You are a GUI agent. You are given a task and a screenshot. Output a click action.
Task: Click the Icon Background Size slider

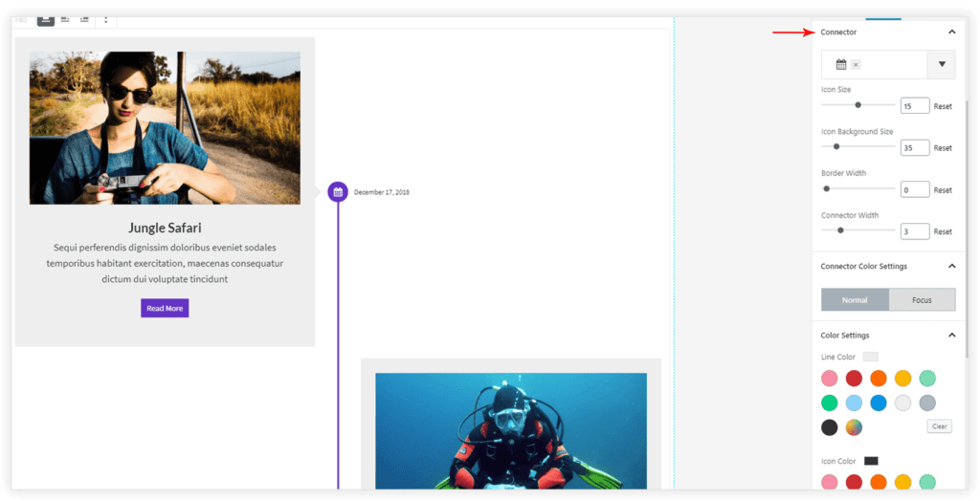[857, 147]
